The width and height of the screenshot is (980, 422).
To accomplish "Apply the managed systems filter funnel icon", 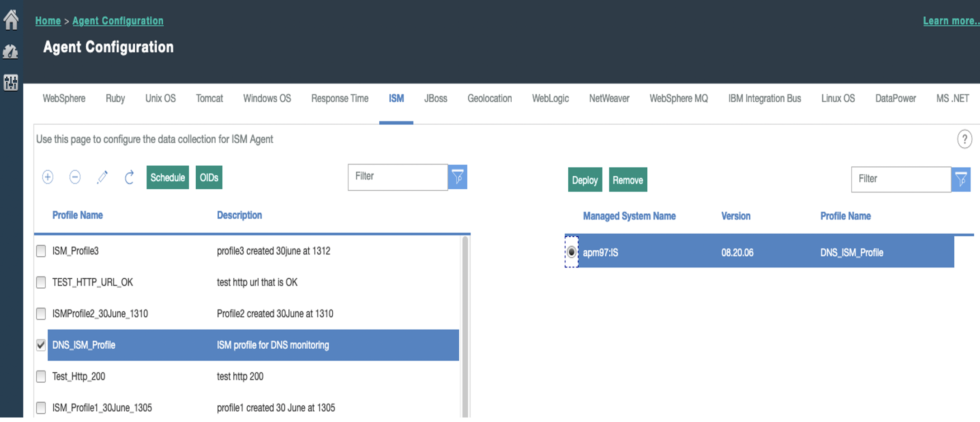I will tap(961, 180).
